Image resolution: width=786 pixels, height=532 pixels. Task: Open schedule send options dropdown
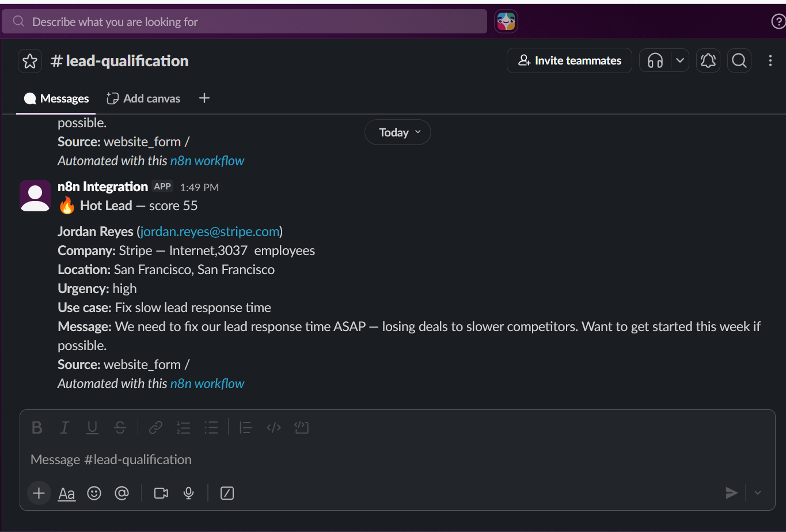tap(758, 493)
